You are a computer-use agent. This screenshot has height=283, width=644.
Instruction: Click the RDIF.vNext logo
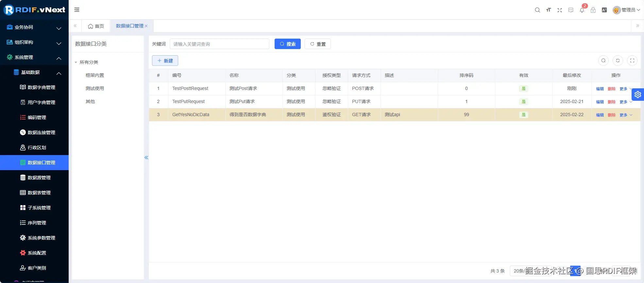coord(34,10)
